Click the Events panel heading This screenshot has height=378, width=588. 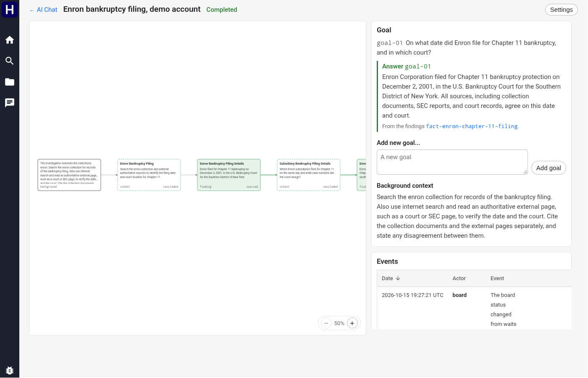(x=387, y=261)
